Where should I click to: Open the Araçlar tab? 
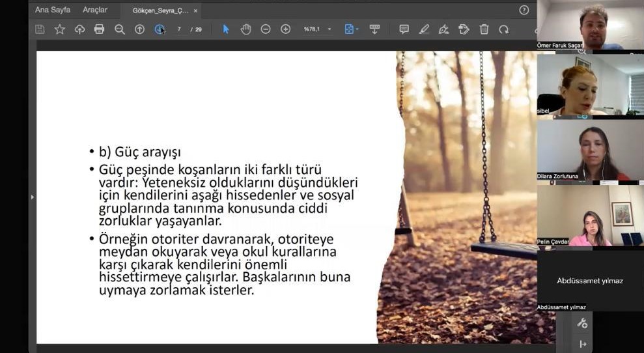(95, 10)
